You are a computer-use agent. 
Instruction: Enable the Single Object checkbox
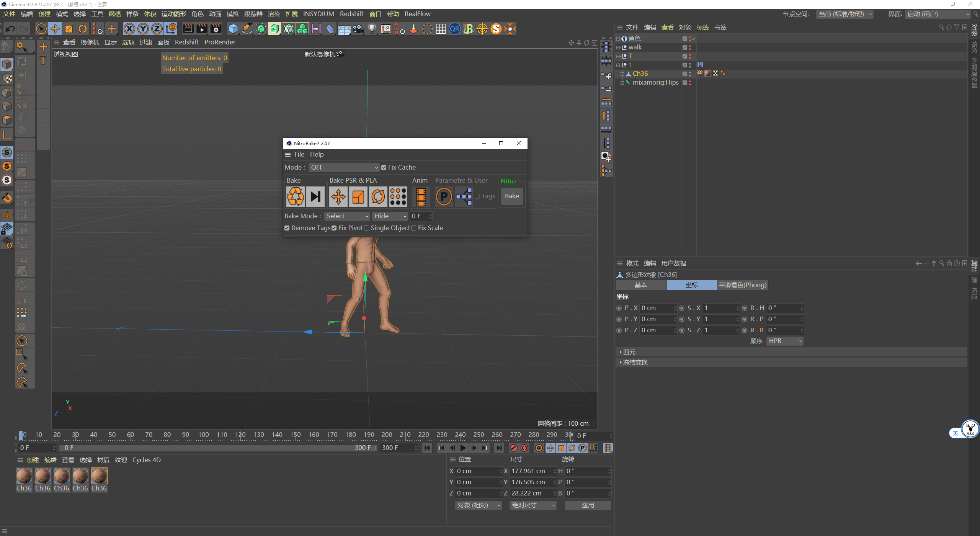coord(367,228)
